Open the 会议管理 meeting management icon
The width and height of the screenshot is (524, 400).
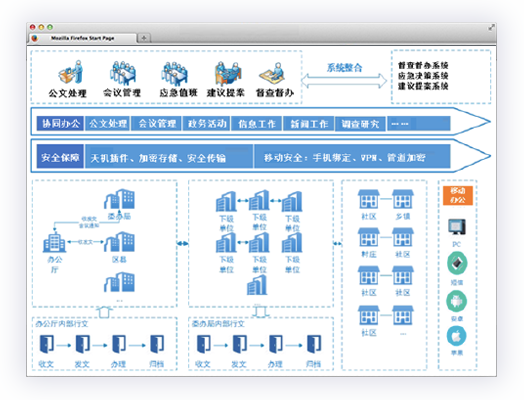[123, 73]
